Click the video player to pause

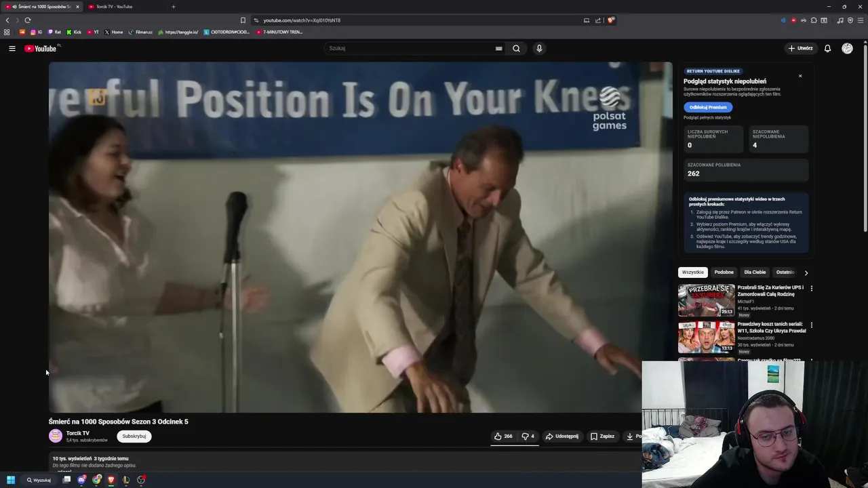click(x=360, y=237)
